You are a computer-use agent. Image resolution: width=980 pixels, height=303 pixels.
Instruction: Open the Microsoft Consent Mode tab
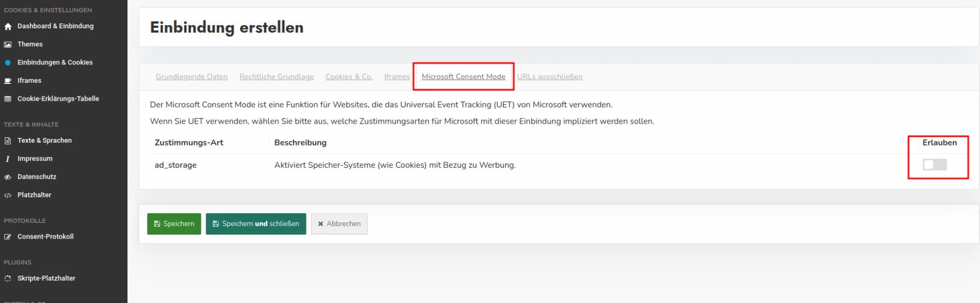coord(463,77)
